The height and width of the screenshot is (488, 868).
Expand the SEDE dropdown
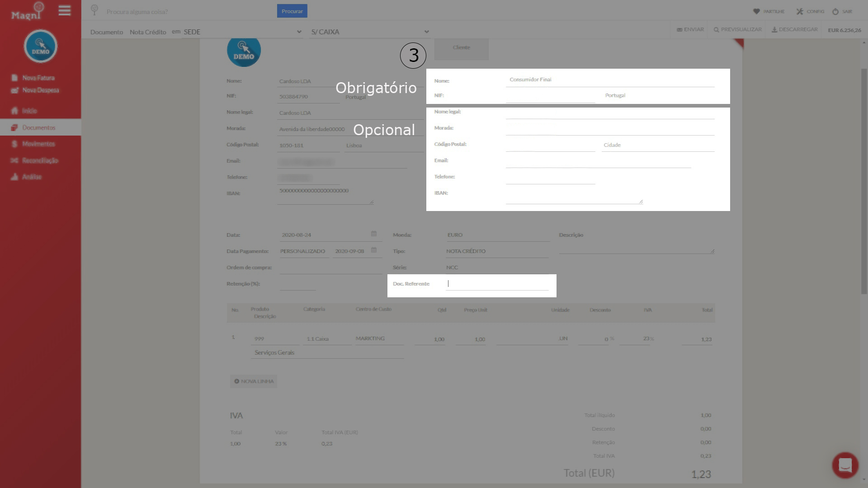coord(242,32)
